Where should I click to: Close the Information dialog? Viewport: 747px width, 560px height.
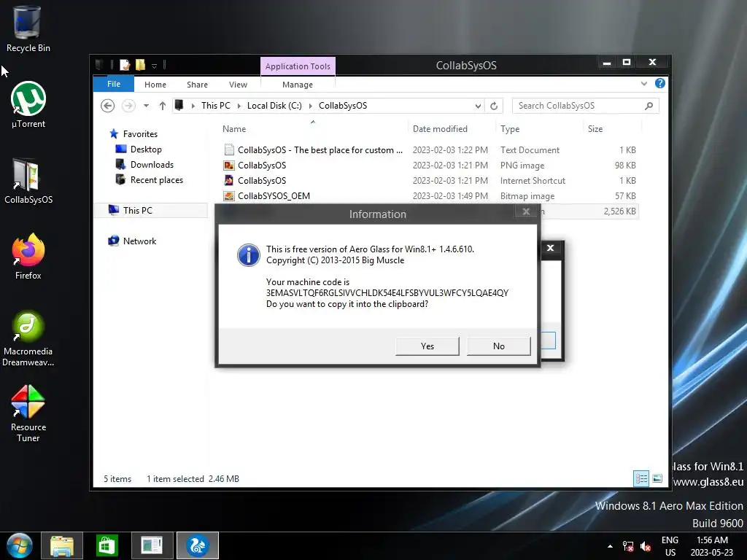pos(526,211)
